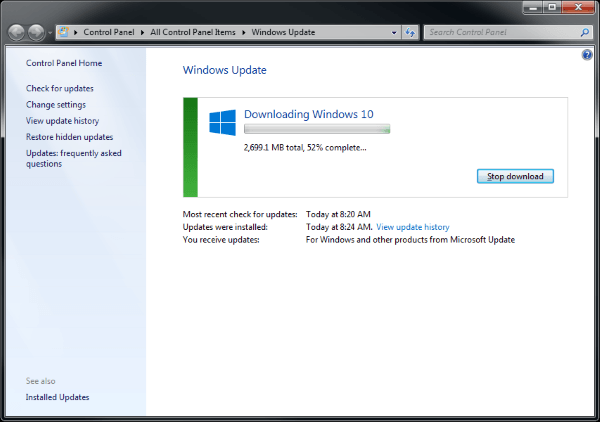Click 'For Windows and other products from Microsoft Update'
The width and height of the screenshot is (600, 422).
click(410, 240)
